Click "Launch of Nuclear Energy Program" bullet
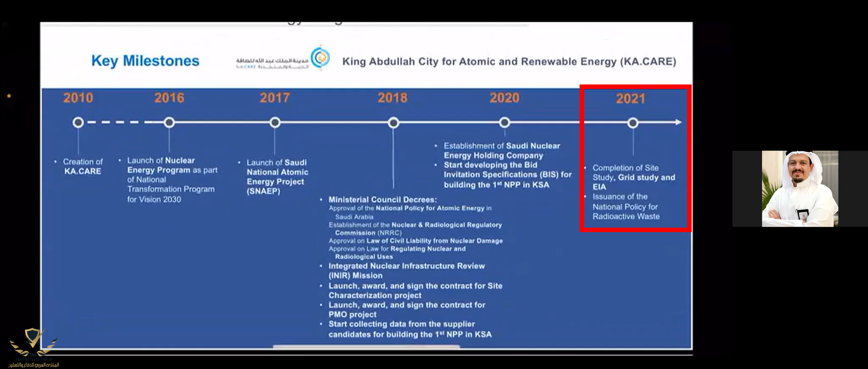Viewport: 868px width, 369px height. 168,180
